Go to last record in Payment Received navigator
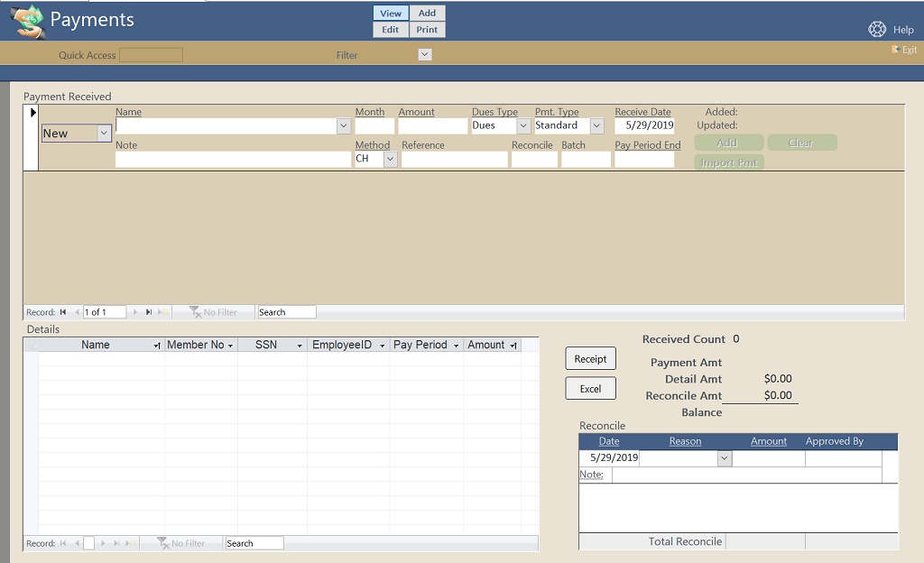 pyautogui.click(x=148, y=312)
